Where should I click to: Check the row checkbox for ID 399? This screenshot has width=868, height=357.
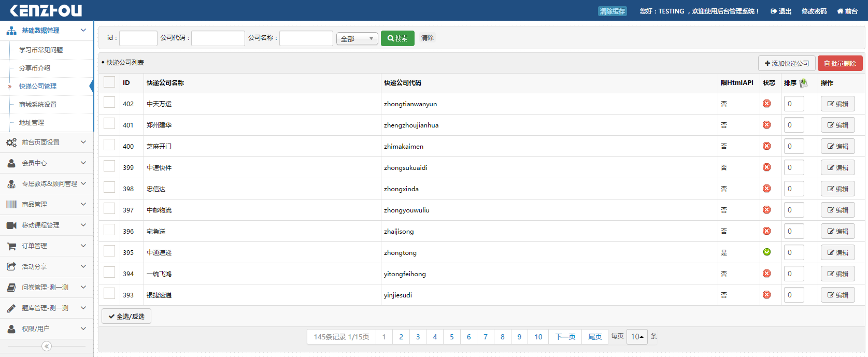pos(109,166)
